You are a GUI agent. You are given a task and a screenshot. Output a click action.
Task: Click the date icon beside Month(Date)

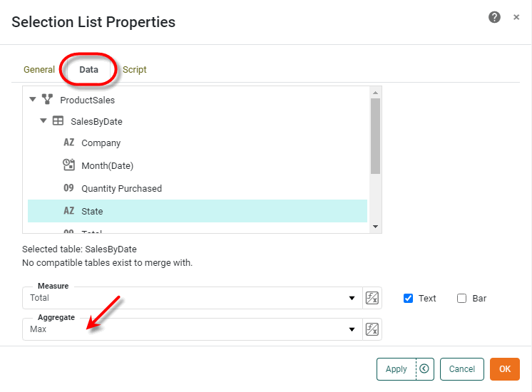tap(69, 165)
